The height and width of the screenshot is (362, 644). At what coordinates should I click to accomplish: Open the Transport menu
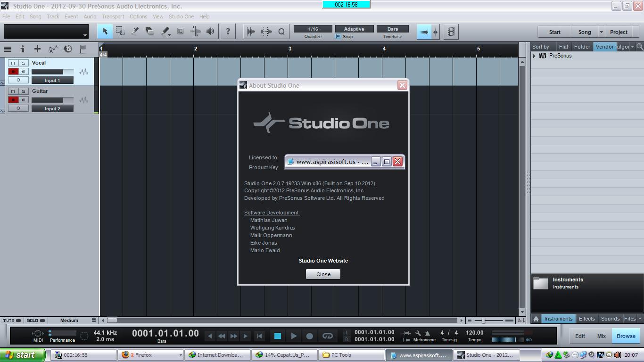[x=113, y=16]
